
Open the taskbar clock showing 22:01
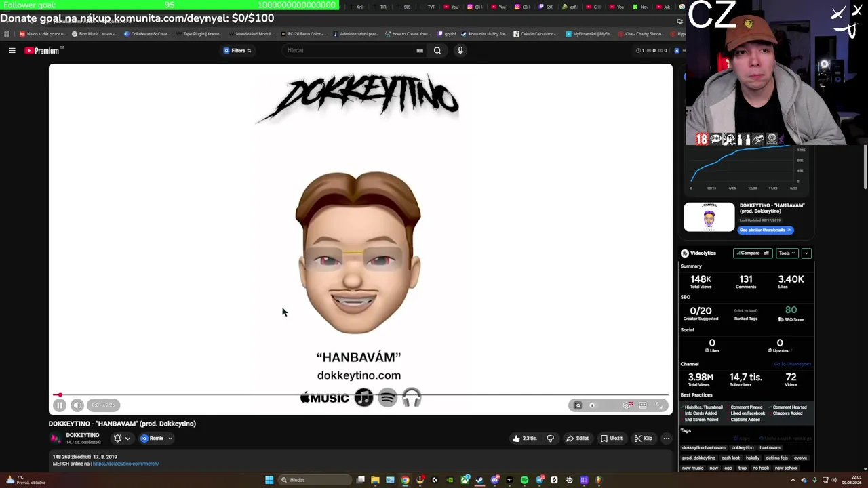(x=851, y=480)
